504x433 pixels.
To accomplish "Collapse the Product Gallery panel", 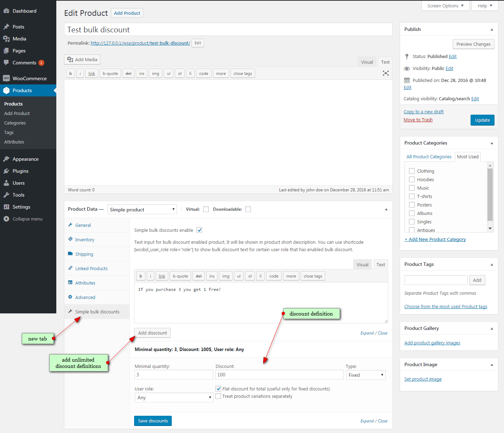I will click(x=492, y=329).
